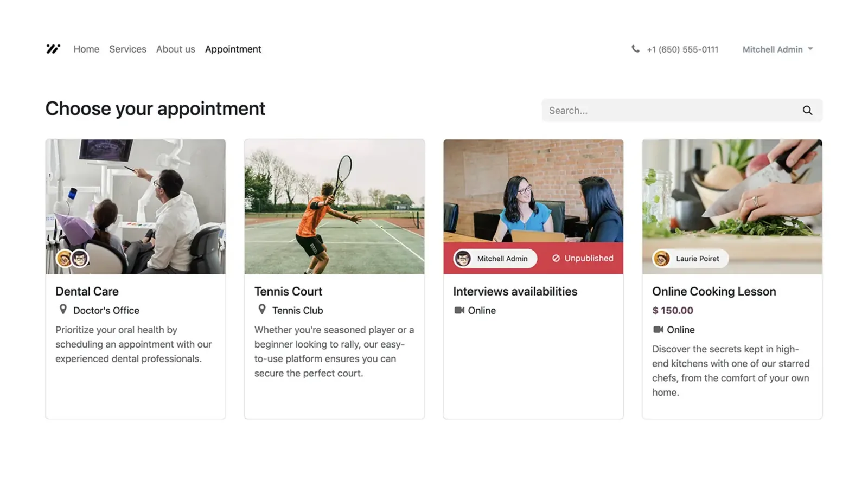Click the video camera icon on Interviews availabilities
The width and height of the screenshot is (868, 488).
tap(459, 310)
